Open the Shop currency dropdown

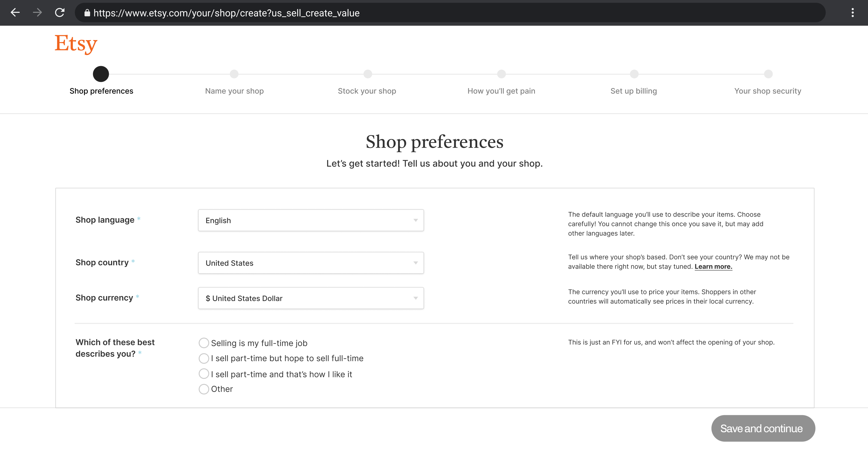point(311,298)
